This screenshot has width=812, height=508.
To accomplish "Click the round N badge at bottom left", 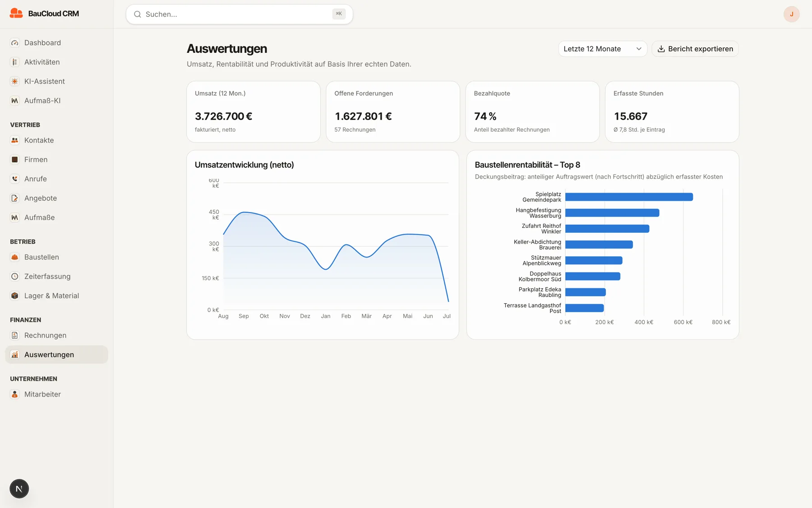I will click(x=19, y=489).
